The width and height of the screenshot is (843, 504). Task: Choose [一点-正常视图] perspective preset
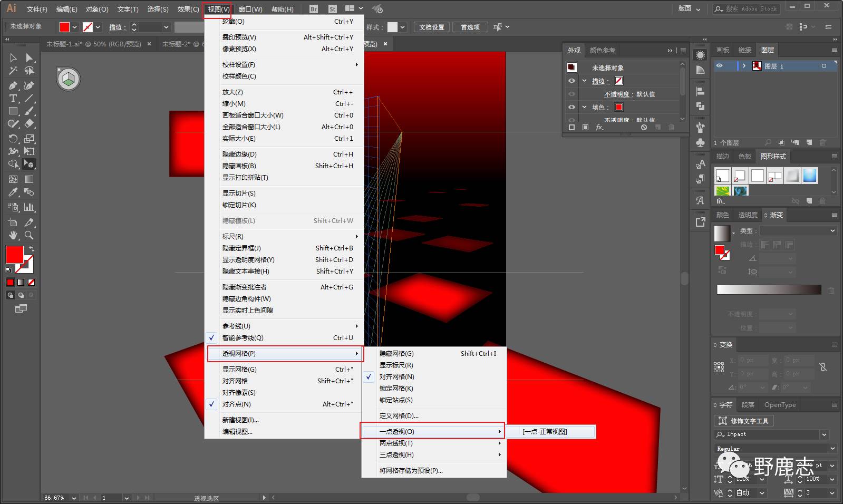coord(545,432)
